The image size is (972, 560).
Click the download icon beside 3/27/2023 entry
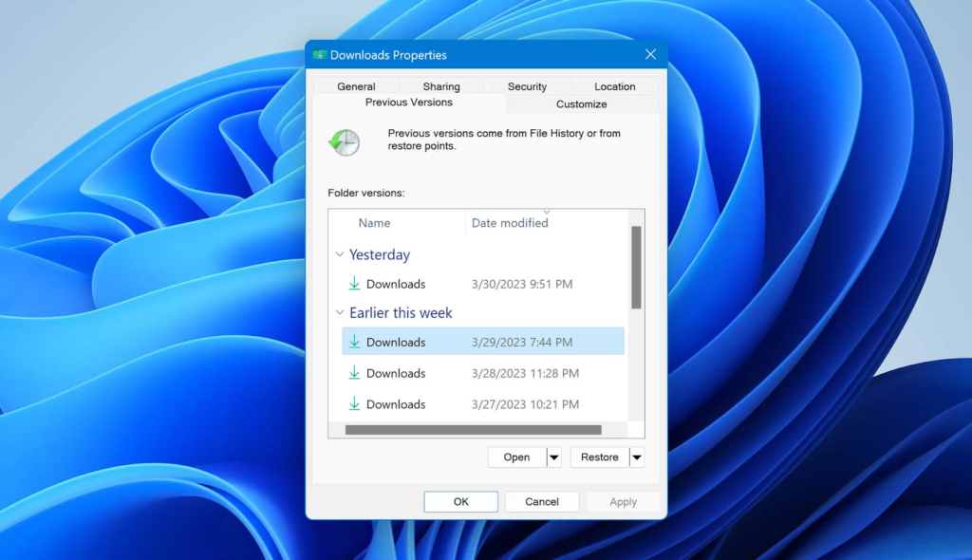[x=354, y=404]
